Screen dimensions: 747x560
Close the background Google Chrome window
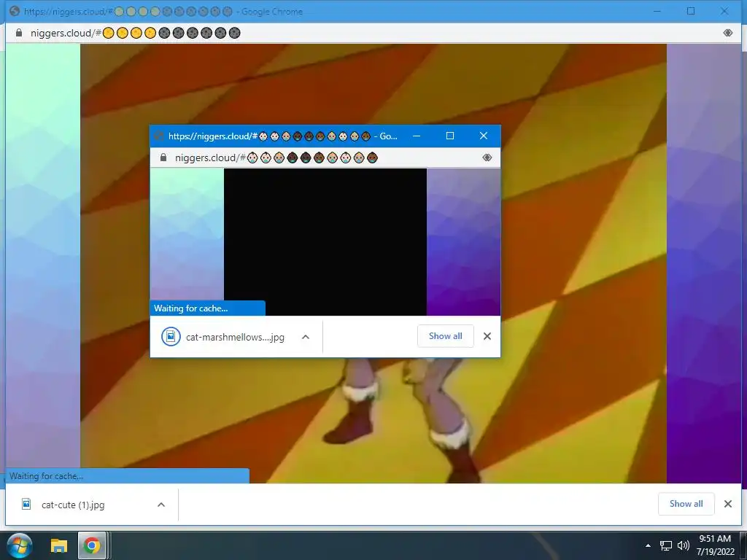(x=724, y=11)
